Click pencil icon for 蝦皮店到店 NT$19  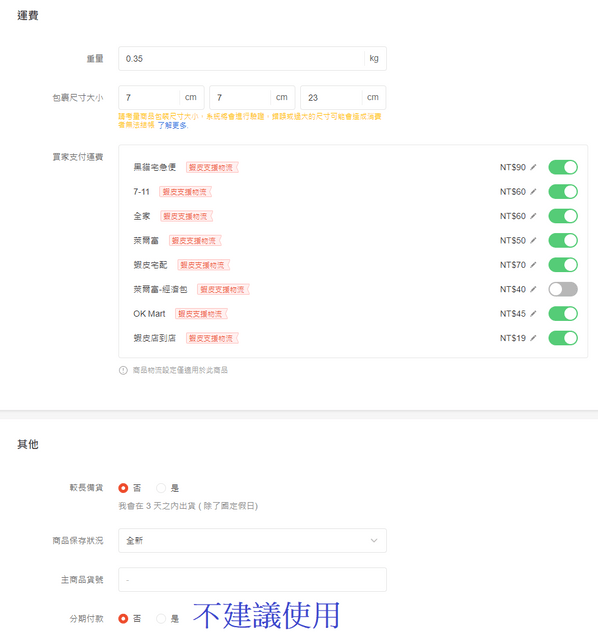pos(533,338)
